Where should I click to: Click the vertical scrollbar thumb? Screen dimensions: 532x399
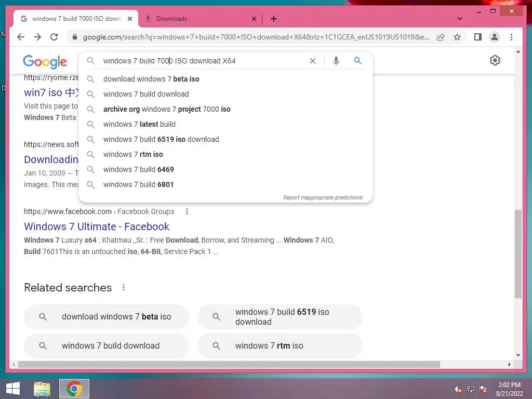[x=518, y=254]
